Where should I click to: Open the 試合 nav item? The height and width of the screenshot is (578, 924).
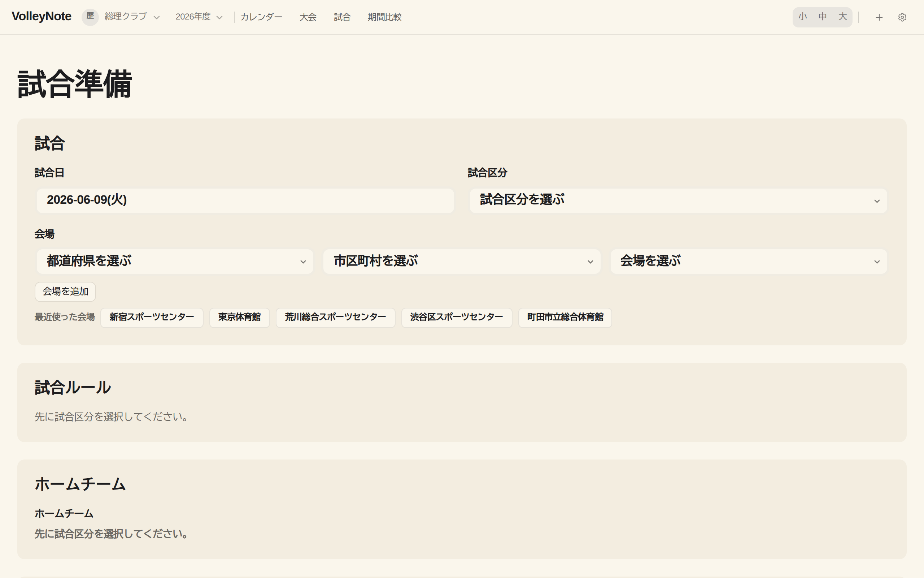point(342,17)
